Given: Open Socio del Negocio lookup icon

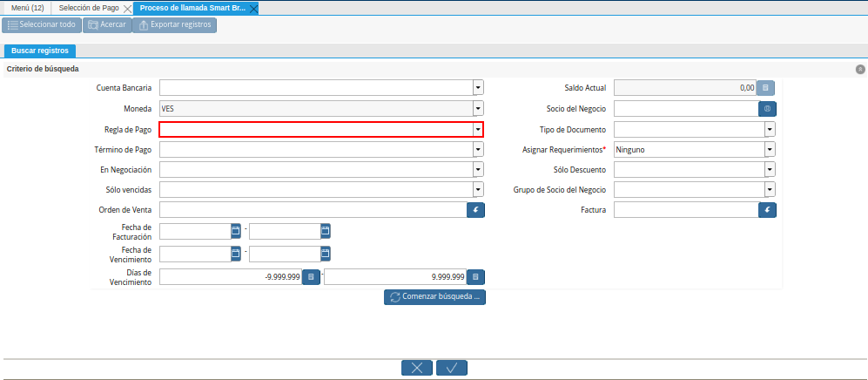Looking at the screenshot, I should (x=767, y=109).
